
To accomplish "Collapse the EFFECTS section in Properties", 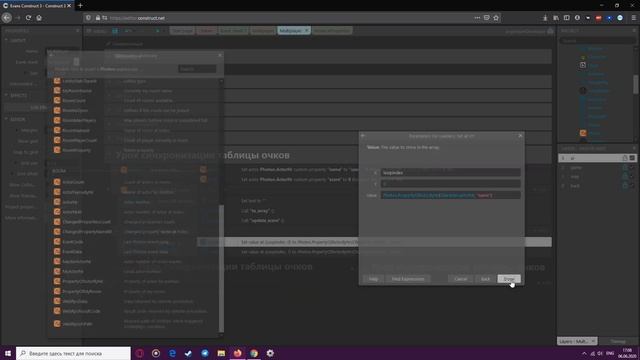I will coord(6,95).
